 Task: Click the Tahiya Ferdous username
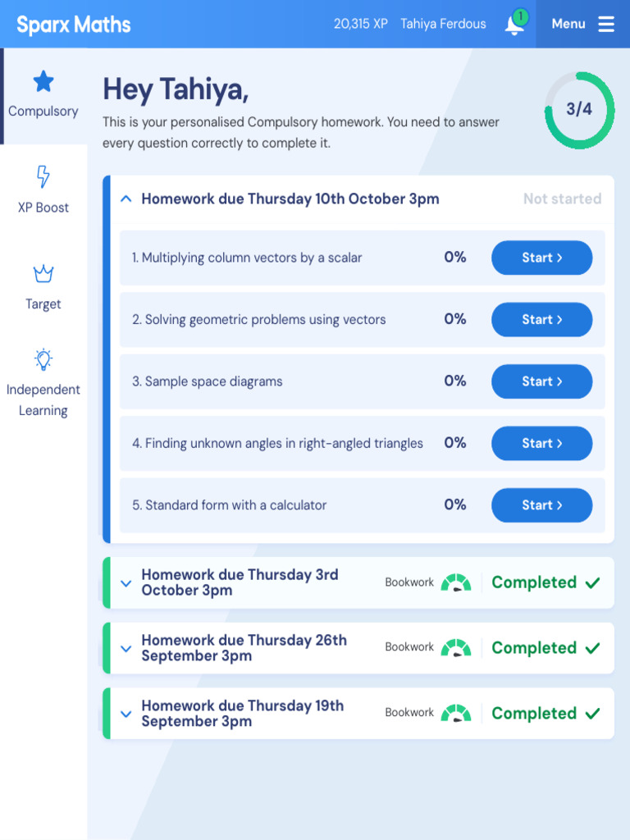[x=443, y=24]
